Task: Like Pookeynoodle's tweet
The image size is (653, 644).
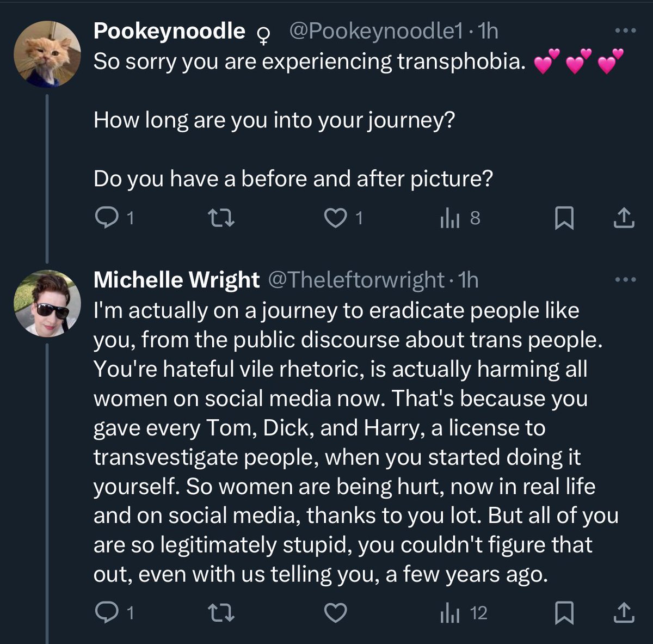Action: click(335, 218)
